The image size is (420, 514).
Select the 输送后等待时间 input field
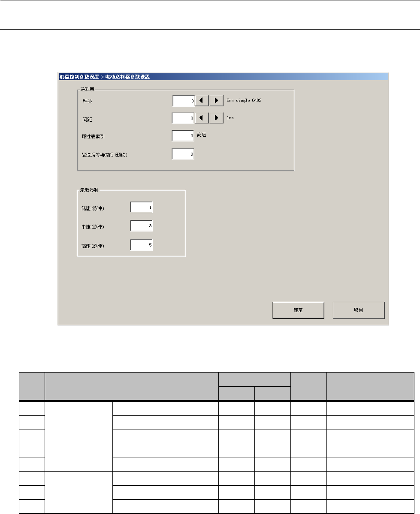(x=183, y=154)
